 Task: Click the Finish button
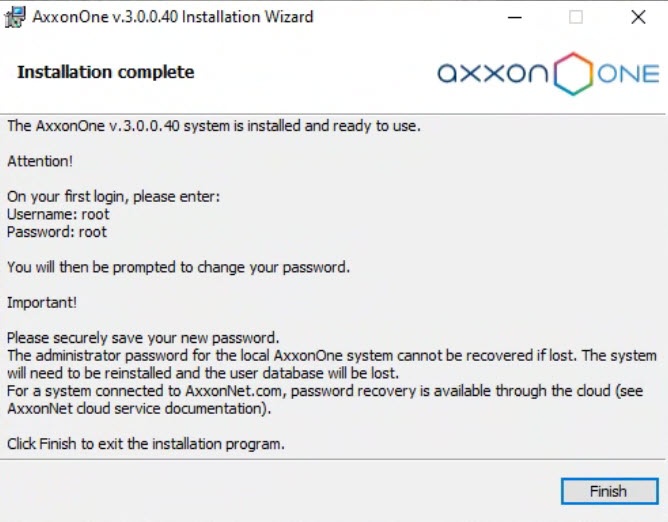[x=607, y=491]
